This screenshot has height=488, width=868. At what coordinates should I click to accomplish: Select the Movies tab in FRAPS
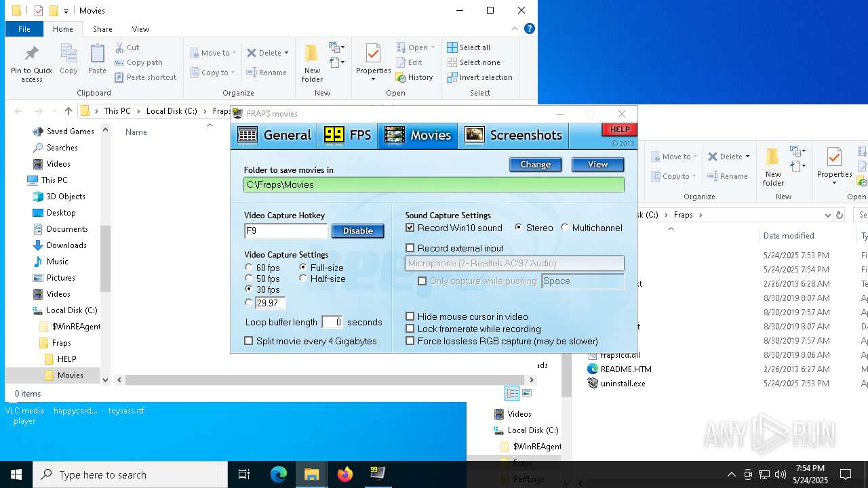click(418, 136)
